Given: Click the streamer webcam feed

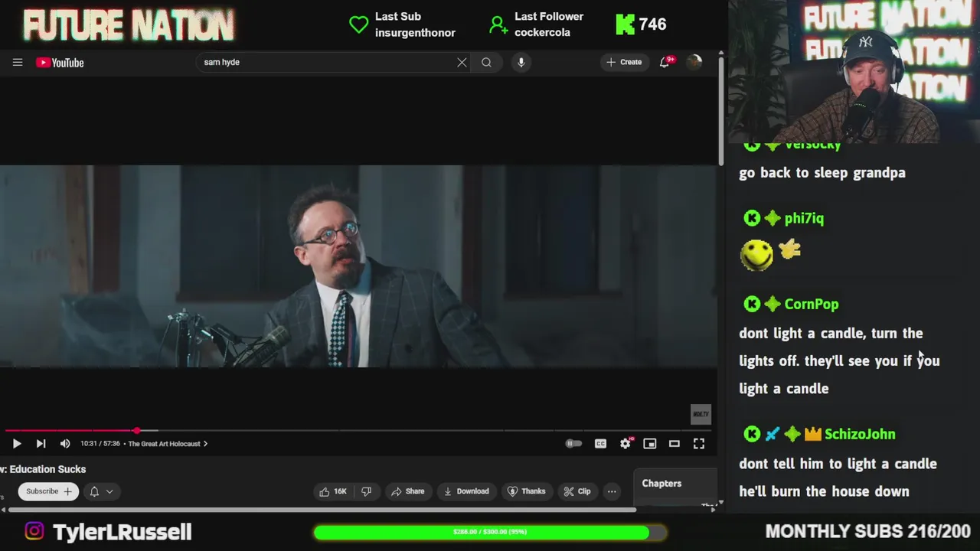Looking at the screenshot, I should (854, 71).
